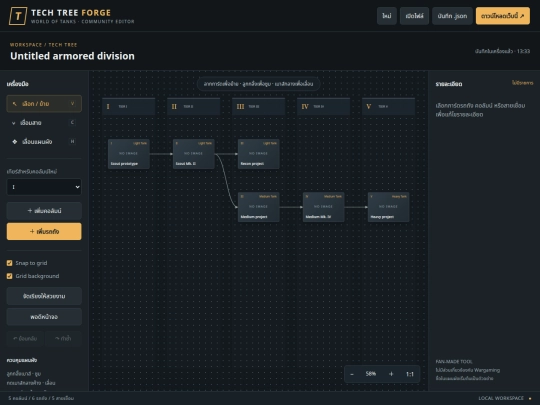Image resolution: width=540 pixels, height=405 pixels.
Task: Select the Tier I column header
Action: (x=128, y=106)
